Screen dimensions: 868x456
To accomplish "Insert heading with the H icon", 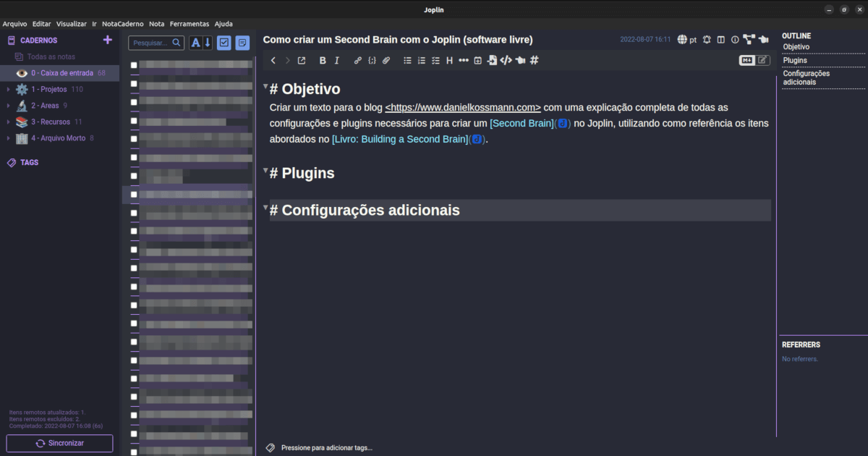I will pos(449,61).
